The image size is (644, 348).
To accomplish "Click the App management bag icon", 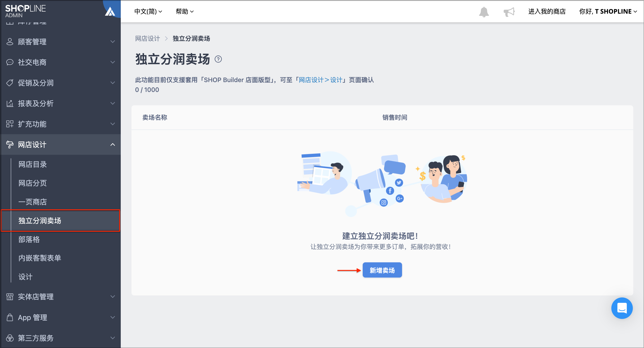I will 10,317.
